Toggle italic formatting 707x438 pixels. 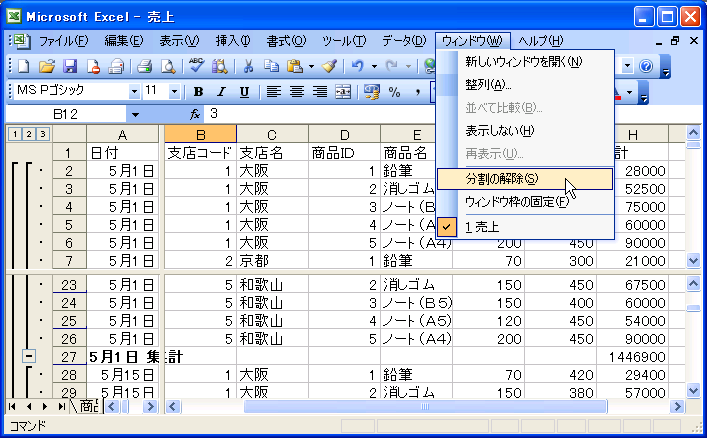click(x=221, y=92)
